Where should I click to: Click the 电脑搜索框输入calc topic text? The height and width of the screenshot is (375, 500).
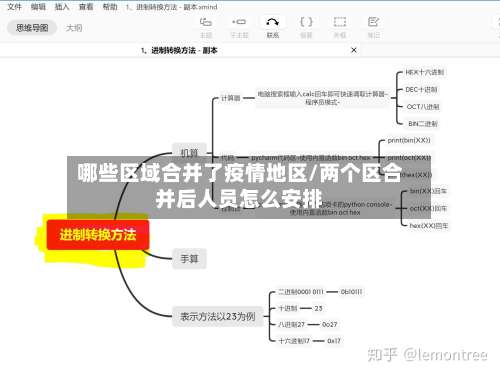pyautogui.click(x=323, y=98)
